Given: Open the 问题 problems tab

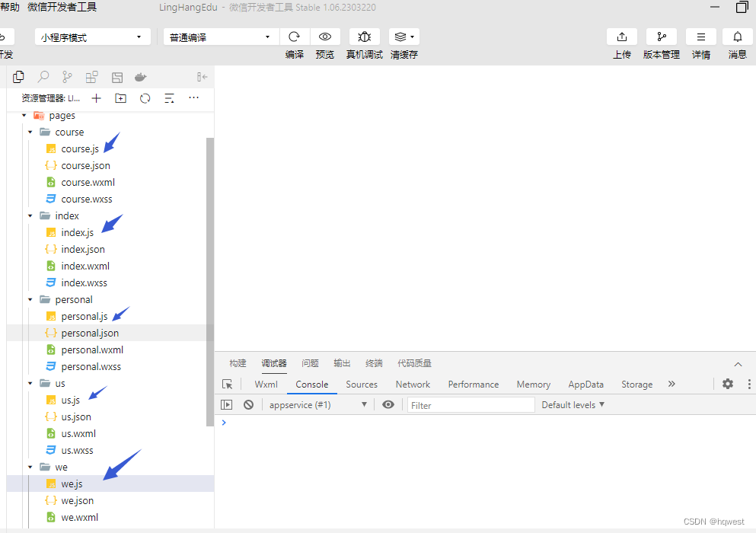Looking at the screenshot, I should [x=310, y=363].
